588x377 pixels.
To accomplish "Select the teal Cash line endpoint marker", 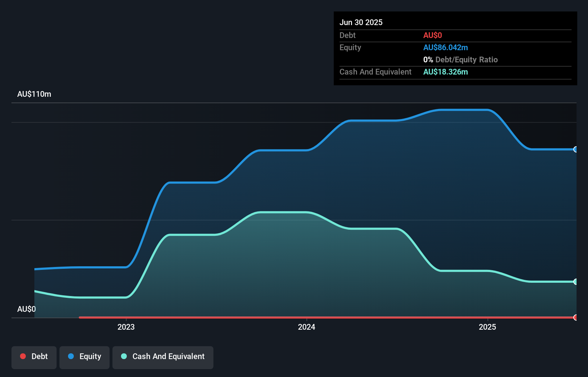I will [575, 281].
